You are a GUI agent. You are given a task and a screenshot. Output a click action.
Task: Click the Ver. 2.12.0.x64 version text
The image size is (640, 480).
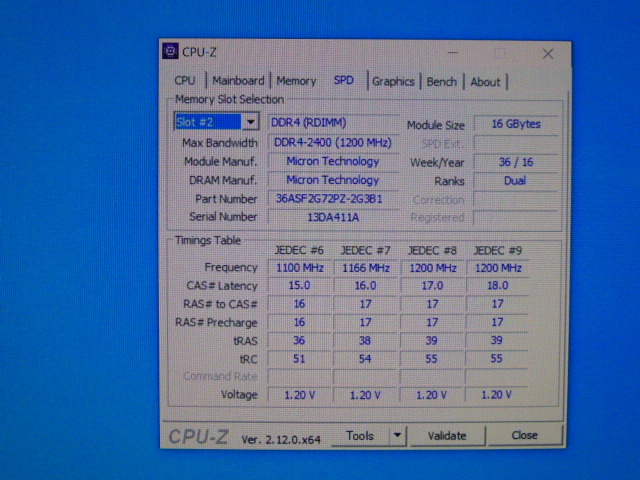[281, 440]
